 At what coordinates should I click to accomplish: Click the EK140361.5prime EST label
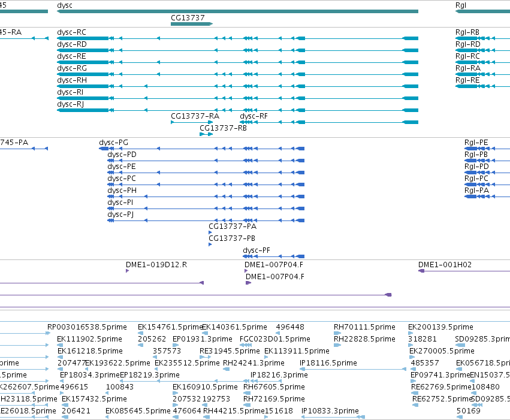(234, 327)
